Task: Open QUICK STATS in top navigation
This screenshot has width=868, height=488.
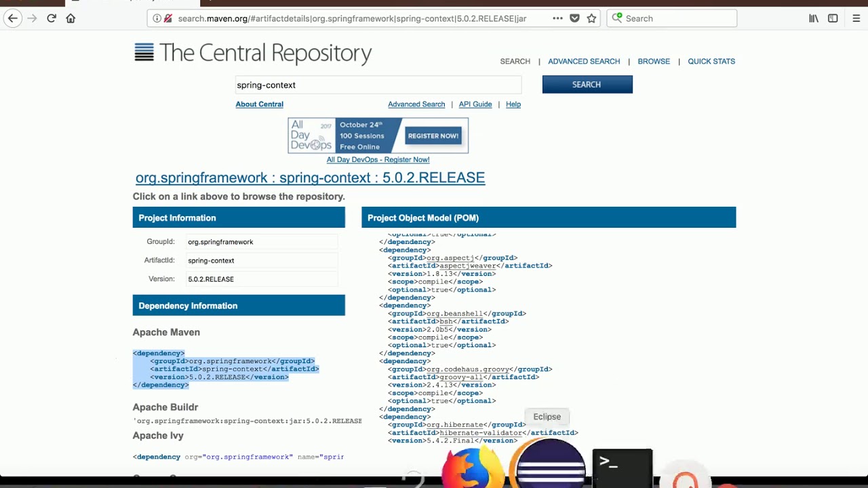Action: pyautogui.click(x=711, y=61)
